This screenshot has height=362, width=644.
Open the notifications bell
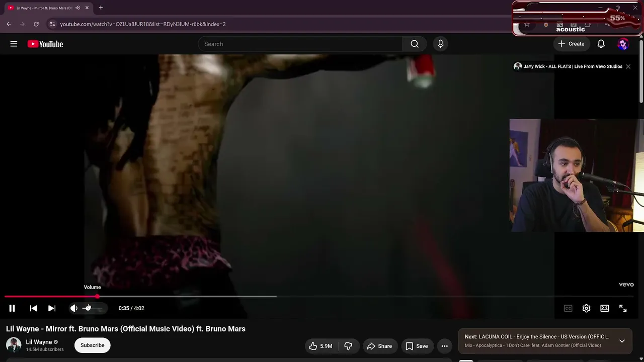coord(601,44)
